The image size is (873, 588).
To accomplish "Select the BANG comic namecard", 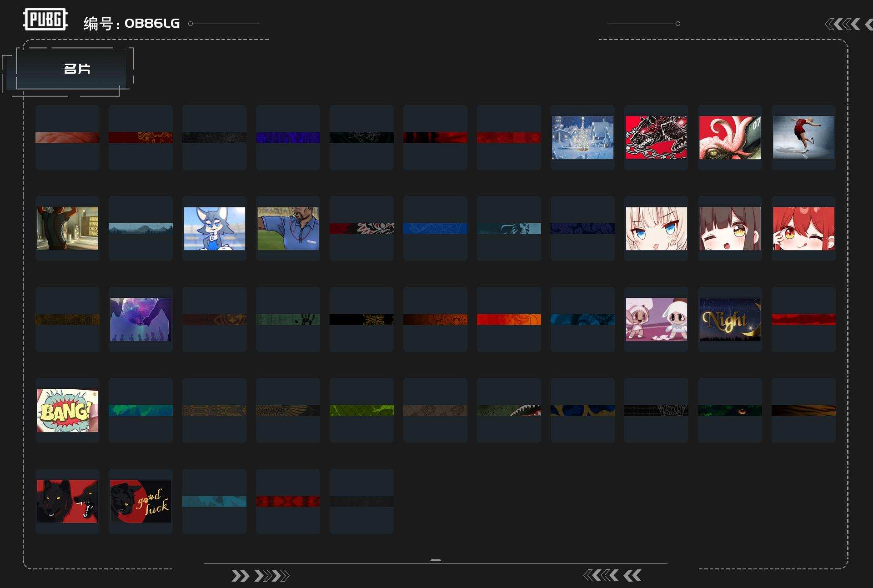I will coord(67,410).
